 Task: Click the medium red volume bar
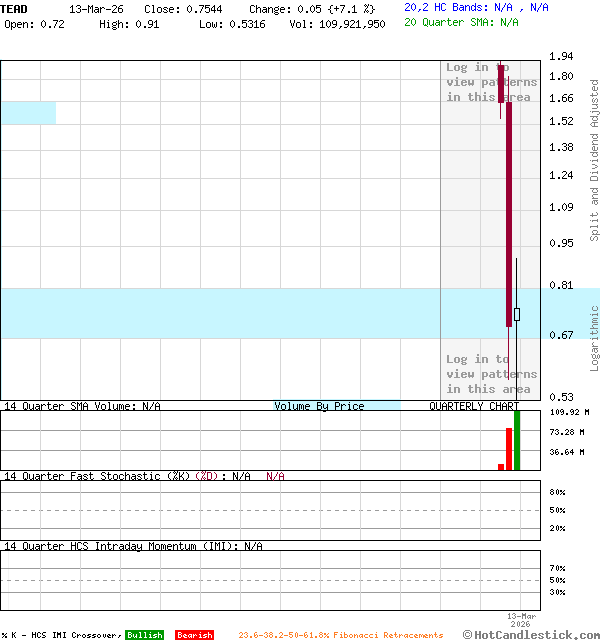point(509,449)
